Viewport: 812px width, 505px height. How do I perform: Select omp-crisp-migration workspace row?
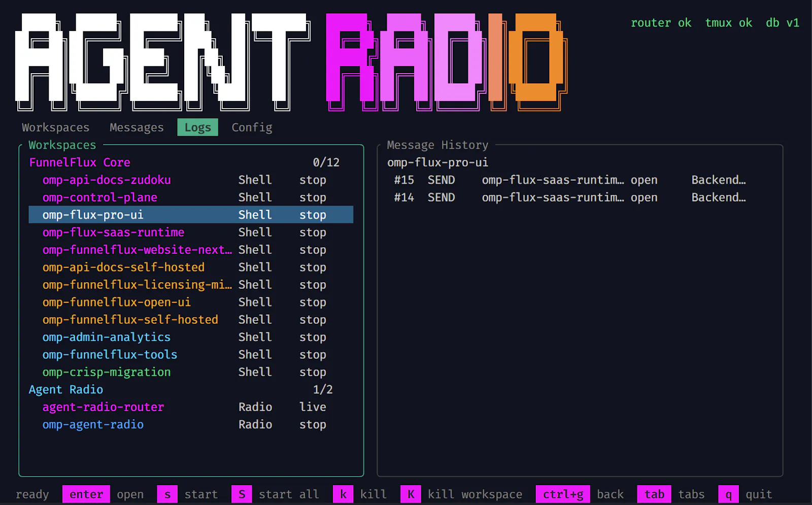191,372
